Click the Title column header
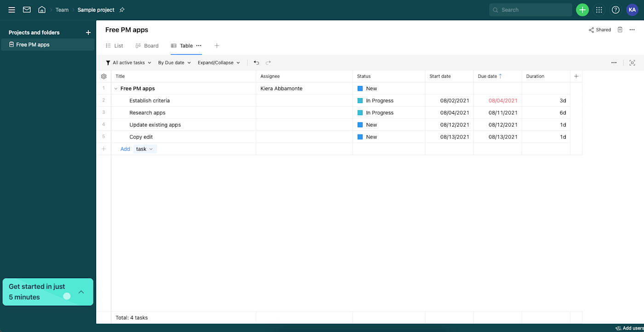This screenshot has width=644, height=332. [x=184, y=76]
